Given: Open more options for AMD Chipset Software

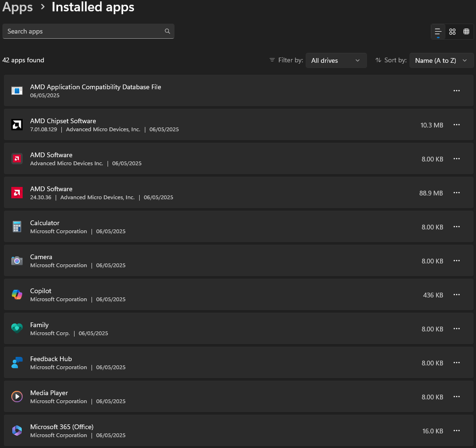Looking at the screenshot, I should (457, 125).
